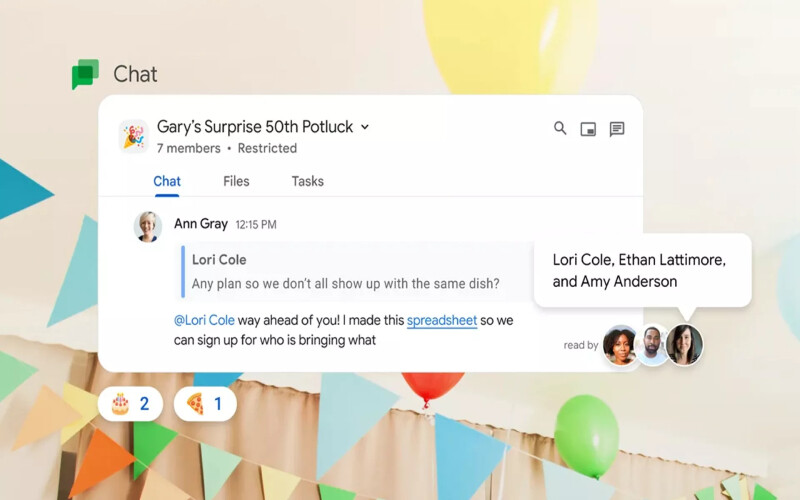The image size is (800, 500).
Task: Click the Google Chat logo icon
Action: point(86,74)
